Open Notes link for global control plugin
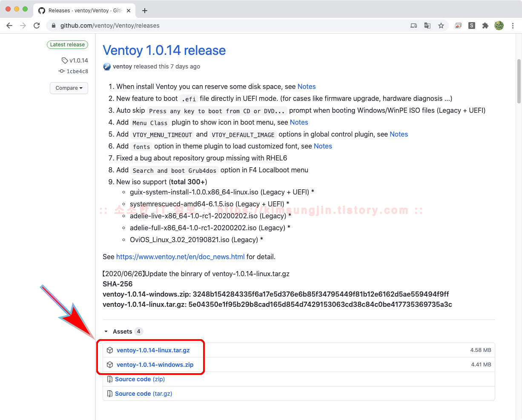The width and height of the screenshot is (522, 420). click(399, 134)
